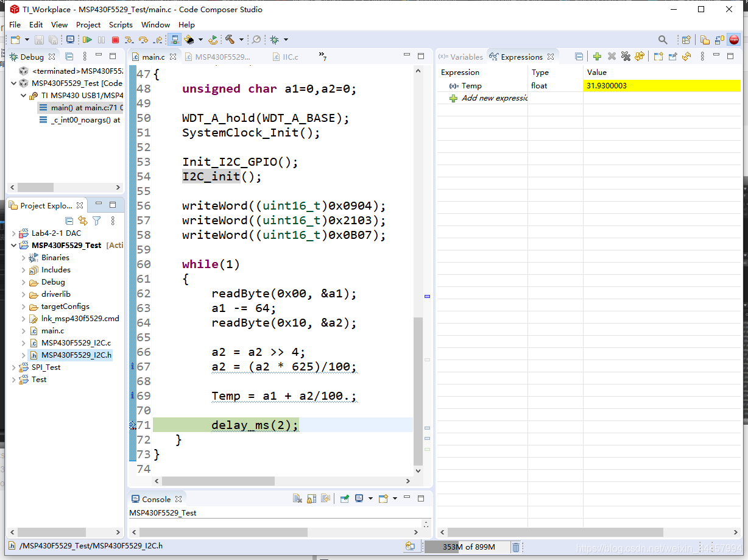
Task: Show hidden editor tabs chevron list
Action: [x=323, y=56]
